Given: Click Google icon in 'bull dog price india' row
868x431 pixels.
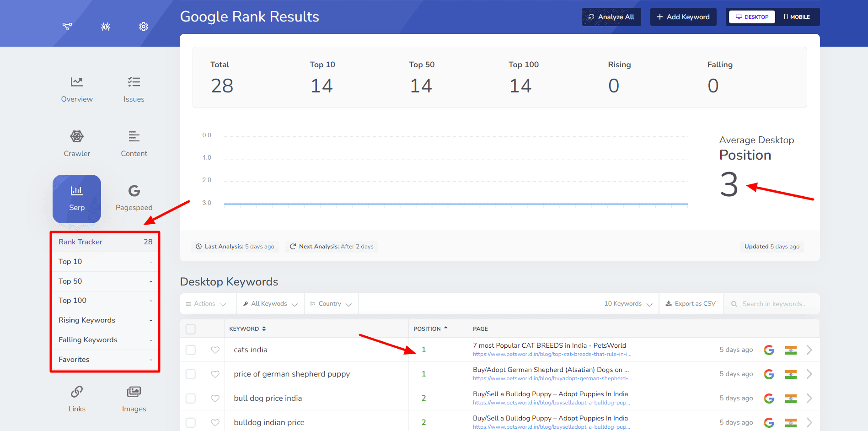Looking at the screenshot, I should tap(769, 399).
